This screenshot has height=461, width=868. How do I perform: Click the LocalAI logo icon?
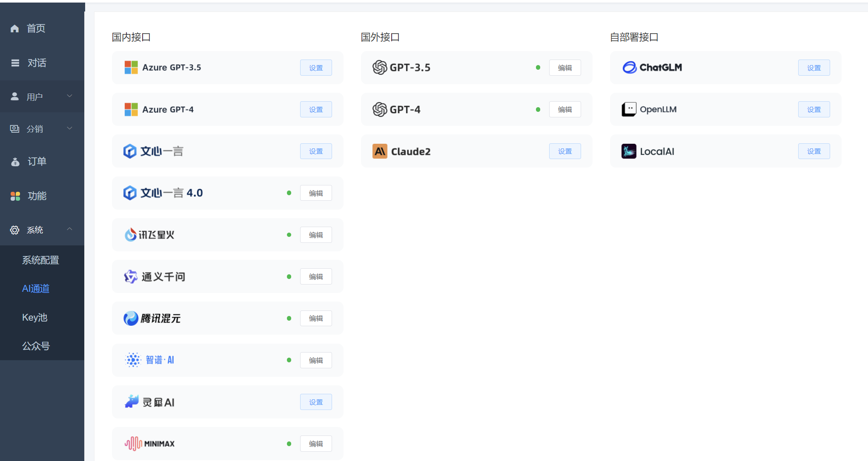tap(629, 151)
